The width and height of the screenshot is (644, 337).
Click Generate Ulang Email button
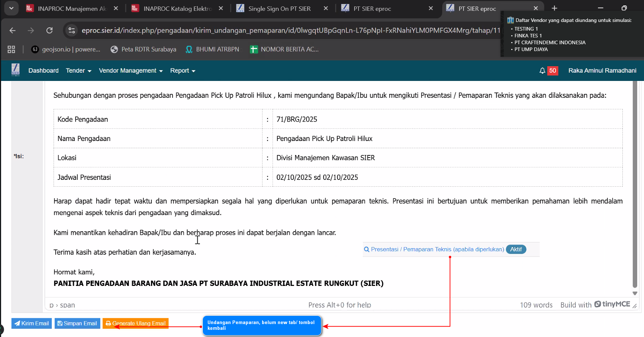(x=136, y=323)
